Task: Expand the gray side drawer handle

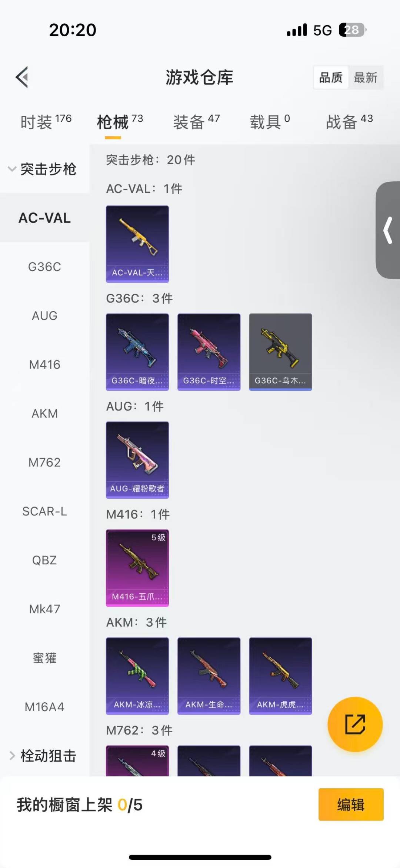Action: click(388, 230)
